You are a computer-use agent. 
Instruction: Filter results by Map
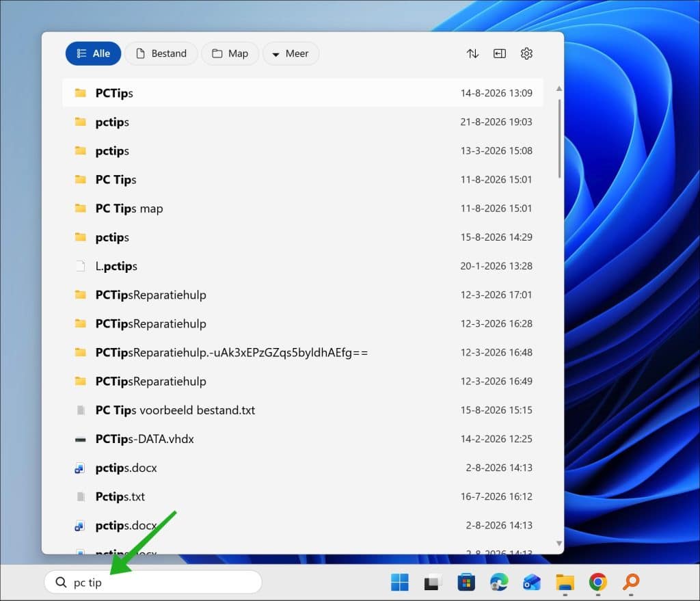(x=230, y=53)
